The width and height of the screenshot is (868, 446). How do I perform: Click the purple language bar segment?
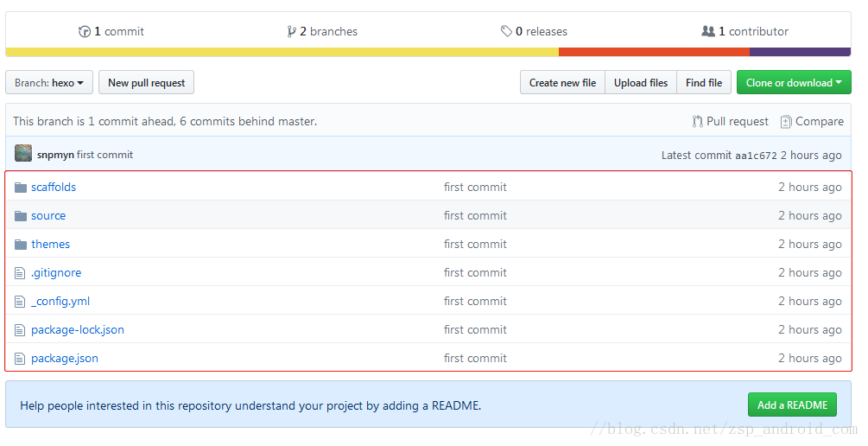(801, 52)
